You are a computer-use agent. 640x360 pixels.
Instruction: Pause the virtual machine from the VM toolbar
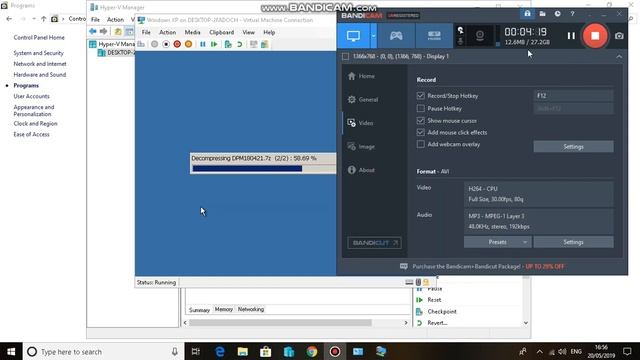tap(203, 44)
